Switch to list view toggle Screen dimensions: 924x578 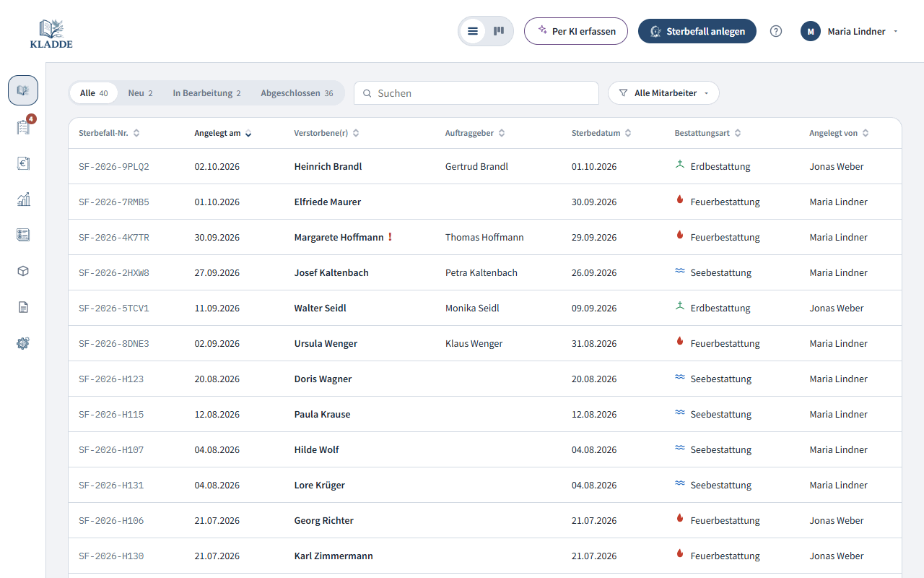pyautogui.click(x=473, y=31)
